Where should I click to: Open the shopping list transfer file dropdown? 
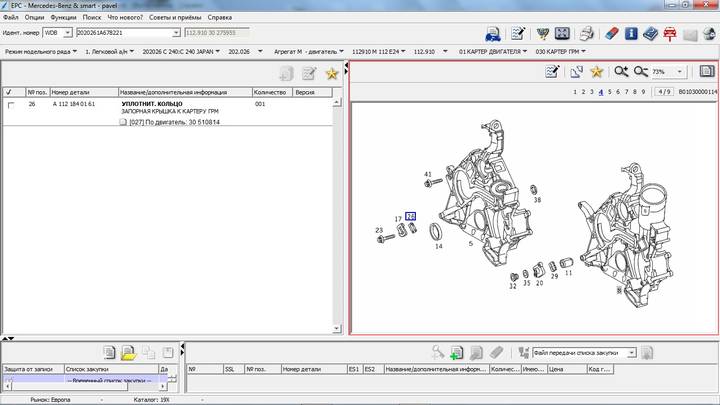tap(630, 352)
